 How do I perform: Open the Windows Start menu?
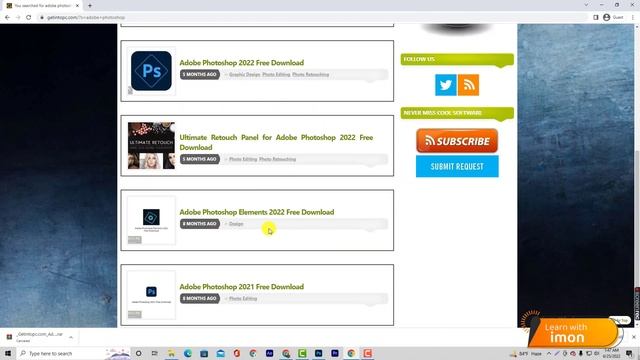(x=7, y=353)
